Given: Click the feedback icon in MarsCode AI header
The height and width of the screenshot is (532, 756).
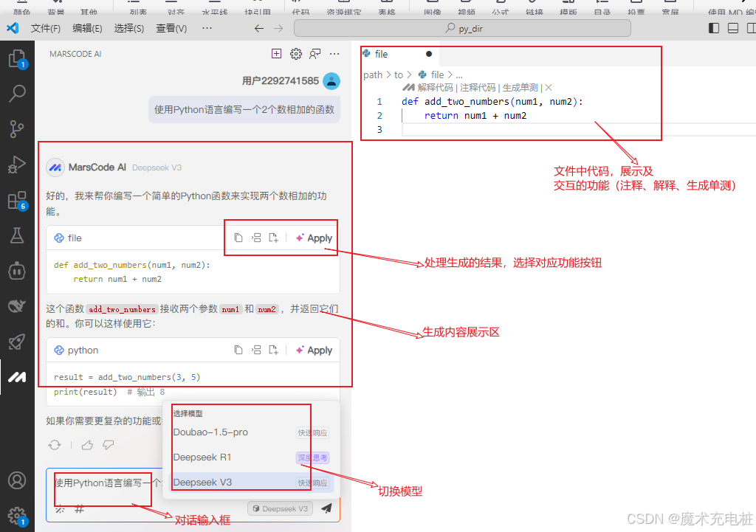Looking at the screenshot, I should pos(315,53).
